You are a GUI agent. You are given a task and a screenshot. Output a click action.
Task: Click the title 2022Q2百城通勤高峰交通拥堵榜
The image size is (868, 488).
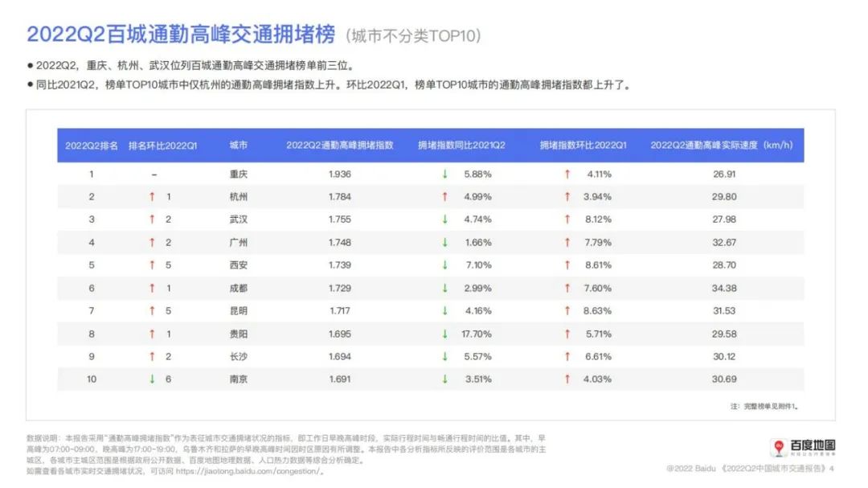click(x=181, y=35)
